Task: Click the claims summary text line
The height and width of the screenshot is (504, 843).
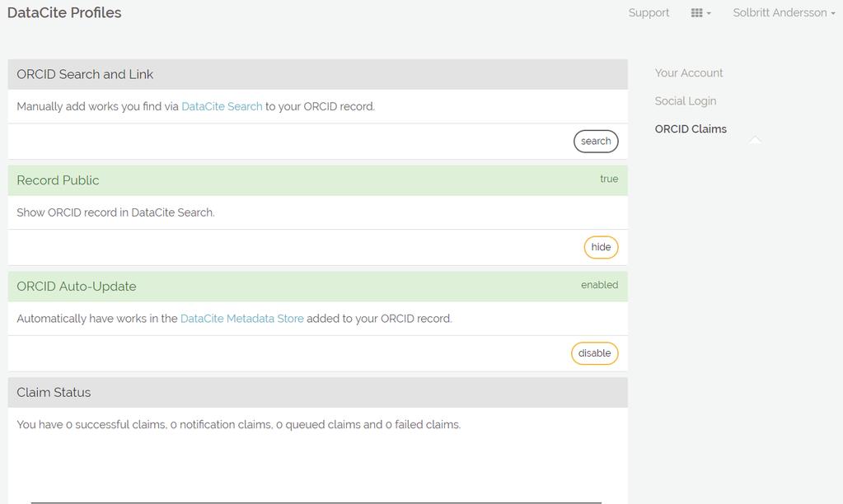Action: click(239, 424)
